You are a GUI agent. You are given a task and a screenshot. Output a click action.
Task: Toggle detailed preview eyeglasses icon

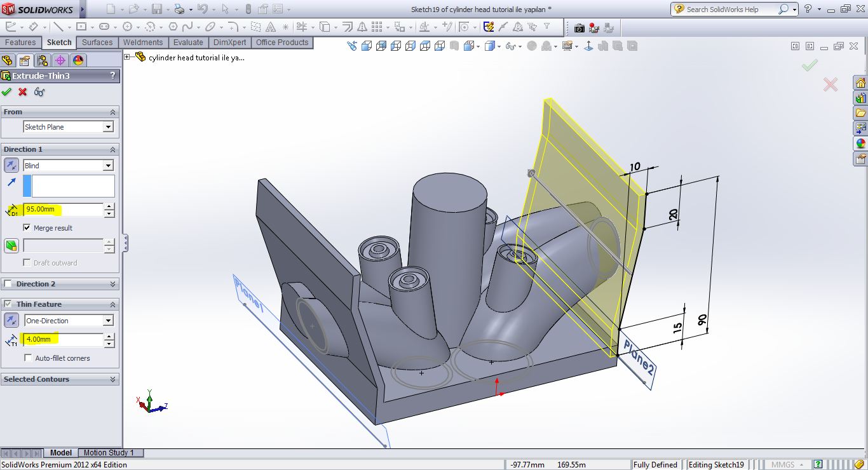click(x=39, y=92)
